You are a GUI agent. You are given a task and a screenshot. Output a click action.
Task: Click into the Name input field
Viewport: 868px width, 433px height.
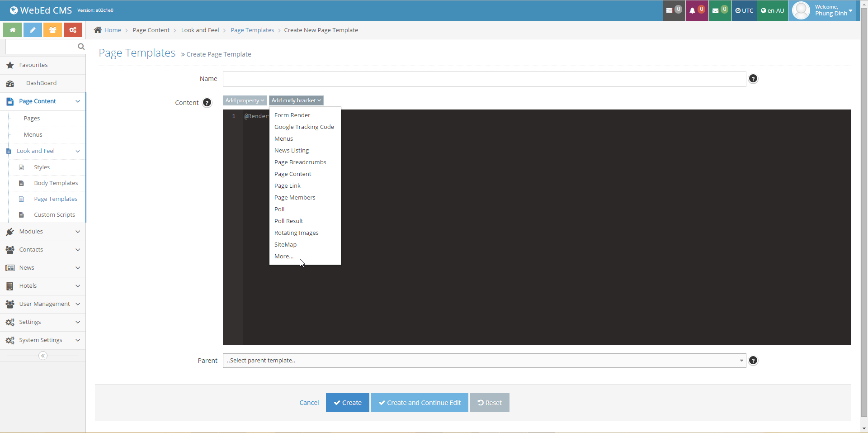pyautogui.click(x=484, y=79)
